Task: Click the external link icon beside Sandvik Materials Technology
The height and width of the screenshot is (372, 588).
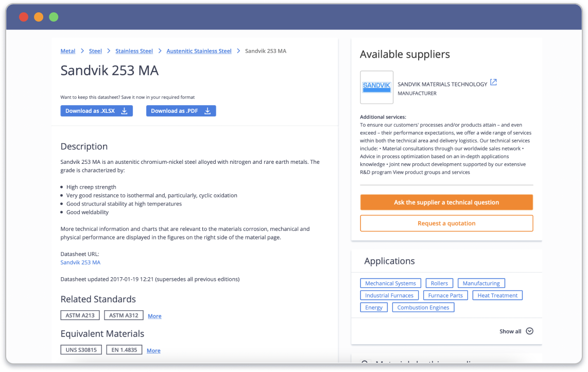Action: click(x=493, y=82)
